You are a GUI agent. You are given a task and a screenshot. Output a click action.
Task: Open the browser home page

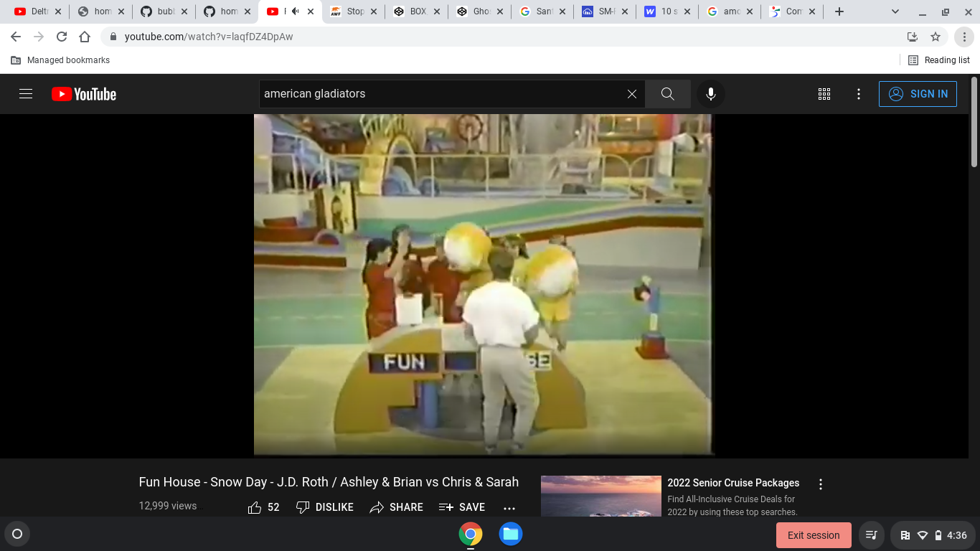pyautogui.click(x=85, y=37)
